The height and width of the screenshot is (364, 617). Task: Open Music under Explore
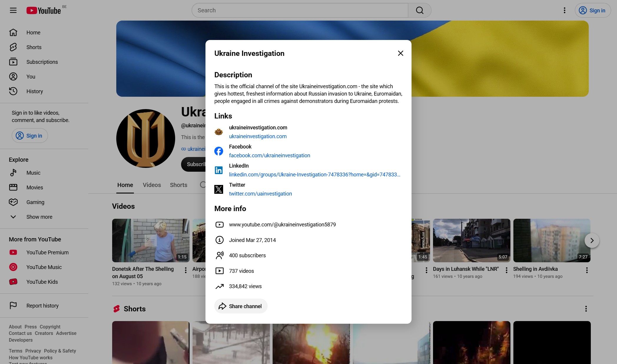(44, 173)
